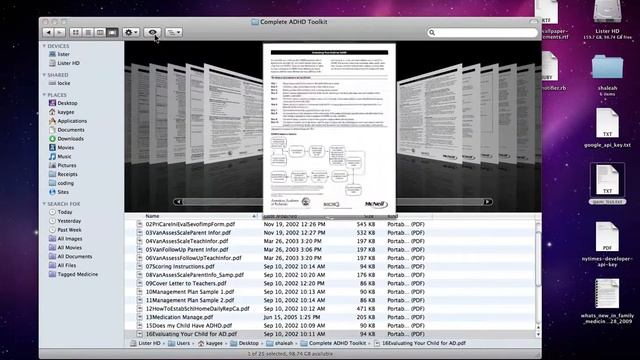Open Music in the sidebar
This screenshot has height=360, width=640.
click(60, 157)
